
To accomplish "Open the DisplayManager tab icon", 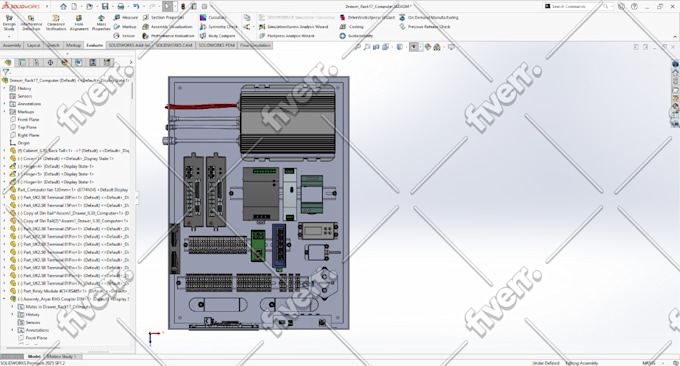I will pos(64,62).
